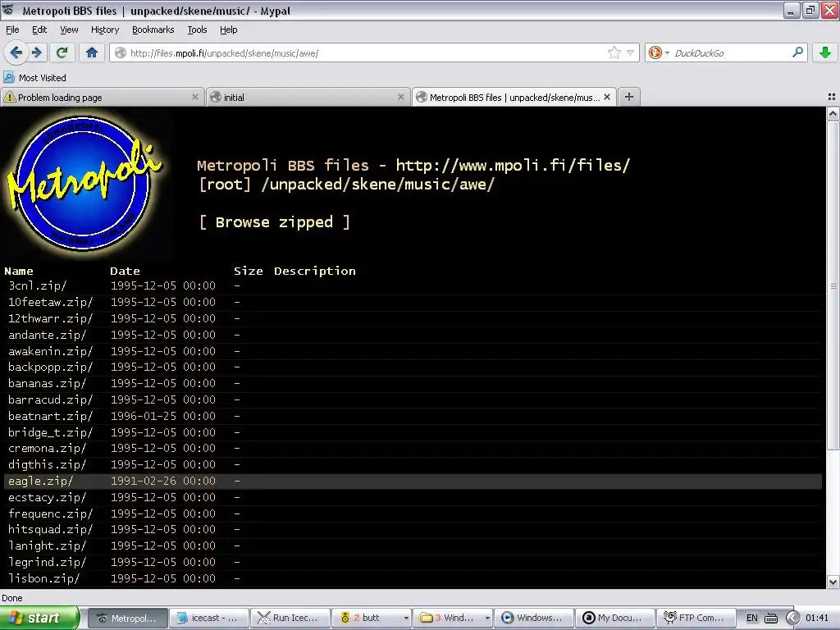
Task: Switch to FTP Com... taskbar window
Action: pyautogui.click(x=694, y=618)
